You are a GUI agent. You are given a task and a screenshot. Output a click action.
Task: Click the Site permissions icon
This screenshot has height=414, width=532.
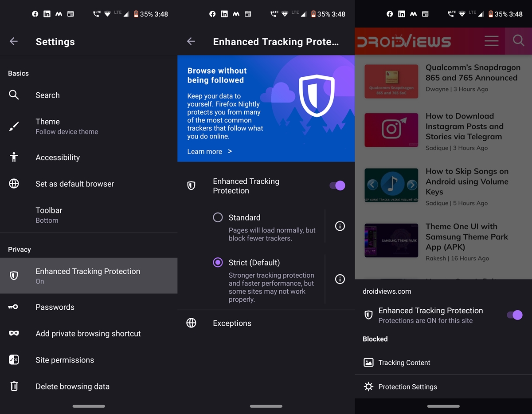click(x=14, y=360)
